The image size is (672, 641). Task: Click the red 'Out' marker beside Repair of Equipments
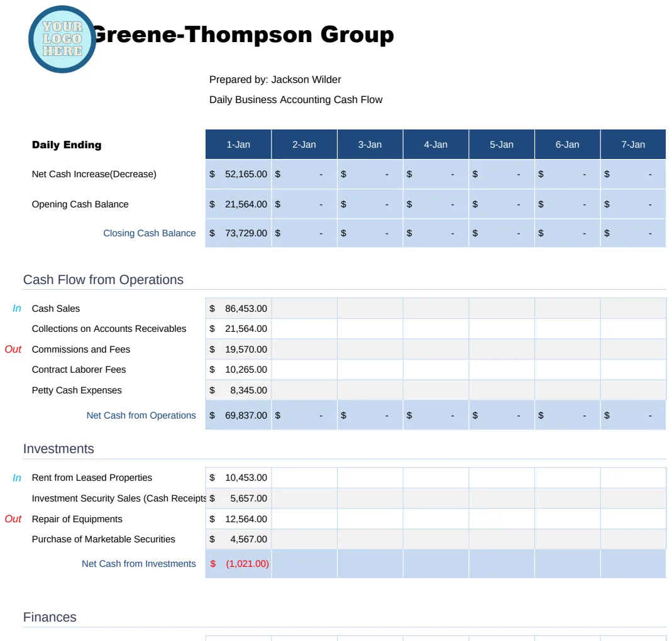click(x=13, y=519)
